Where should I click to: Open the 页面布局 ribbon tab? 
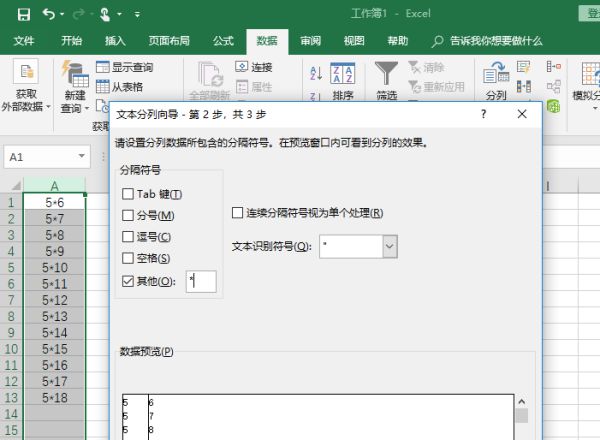167,41
